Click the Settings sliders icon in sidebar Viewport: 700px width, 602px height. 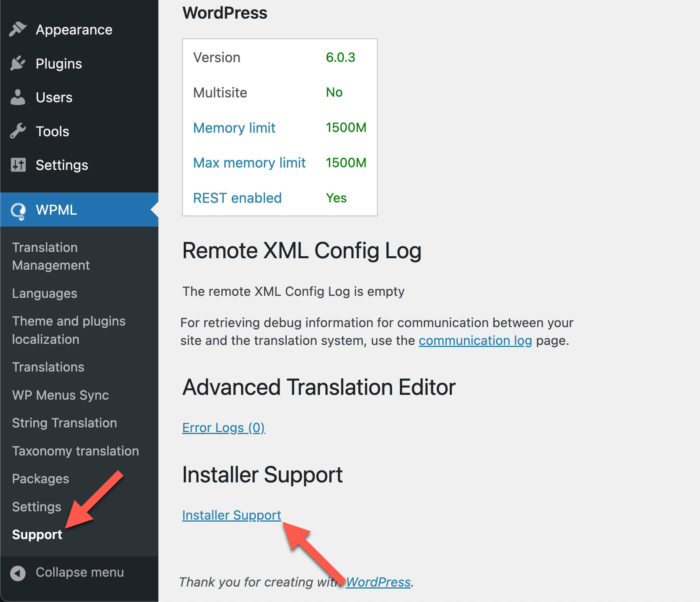tap(18, 165)
